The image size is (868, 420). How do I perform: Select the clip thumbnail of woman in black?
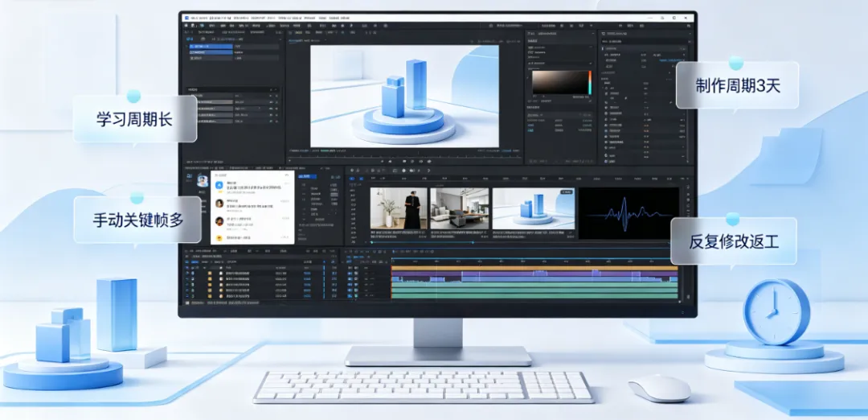tap(399, 208)
